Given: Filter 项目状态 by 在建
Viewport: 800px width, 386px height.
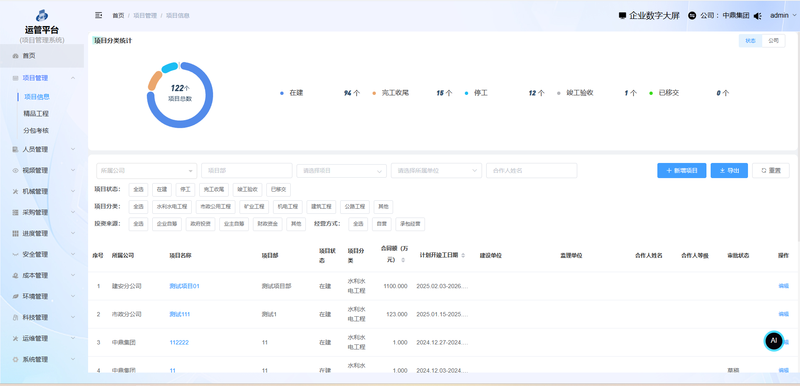Looking at the screenshot, I should (x=161, y=190).
